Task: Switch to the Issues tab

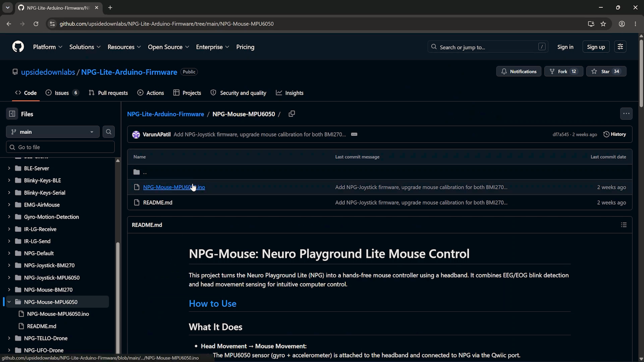Action: [x=62, y=93]
